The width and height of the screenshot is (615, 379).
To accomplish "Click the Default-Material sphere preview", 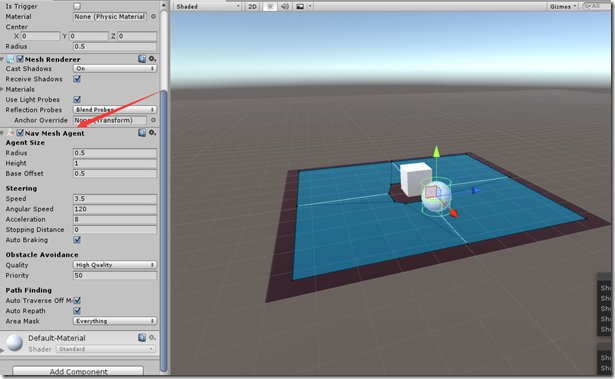I will pos(15,343).
